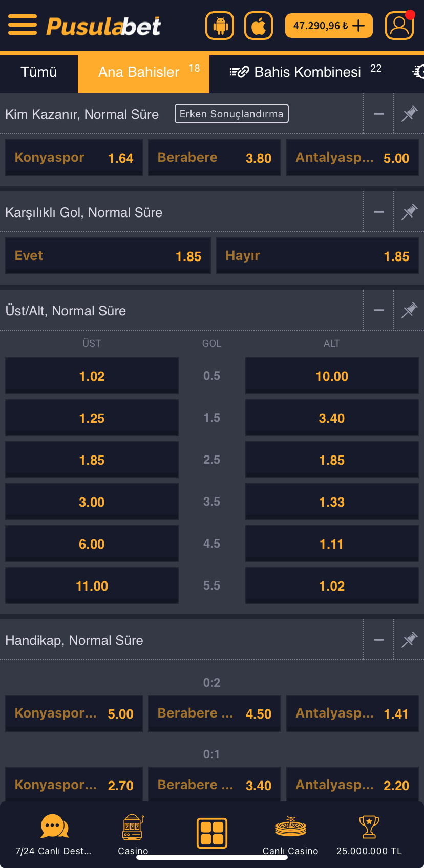Select Evet for both teams to score

pos(108,256)
